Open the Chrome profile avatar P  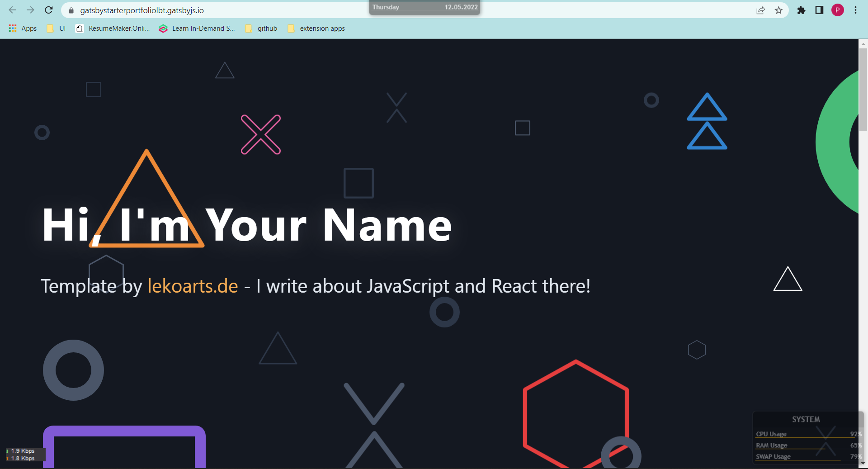click(x=838, y=10)
